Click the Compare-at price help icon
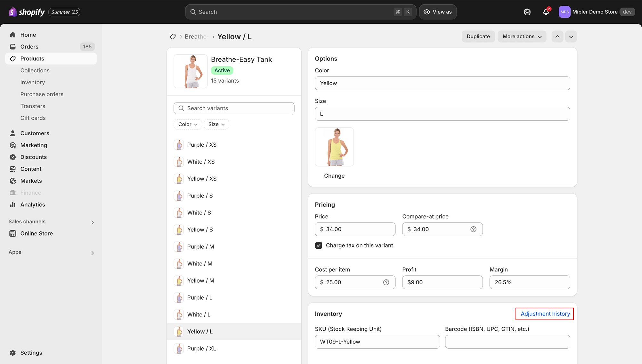 473,229
